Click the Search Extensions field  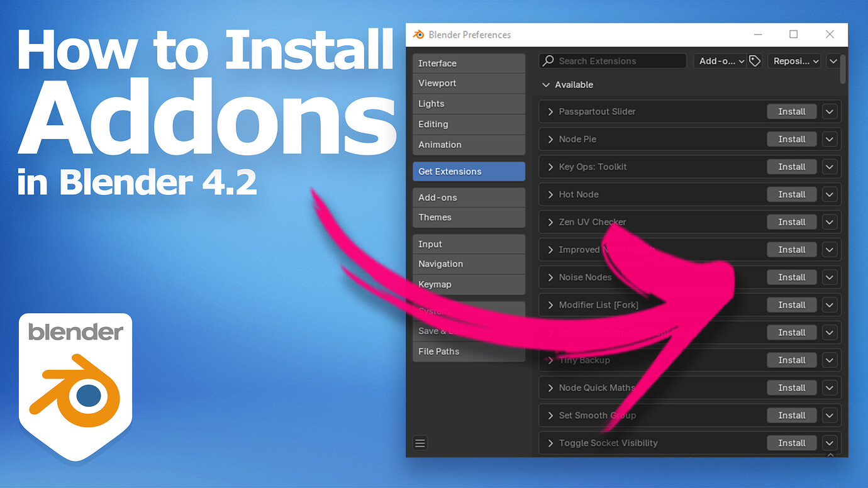[613, 61]
